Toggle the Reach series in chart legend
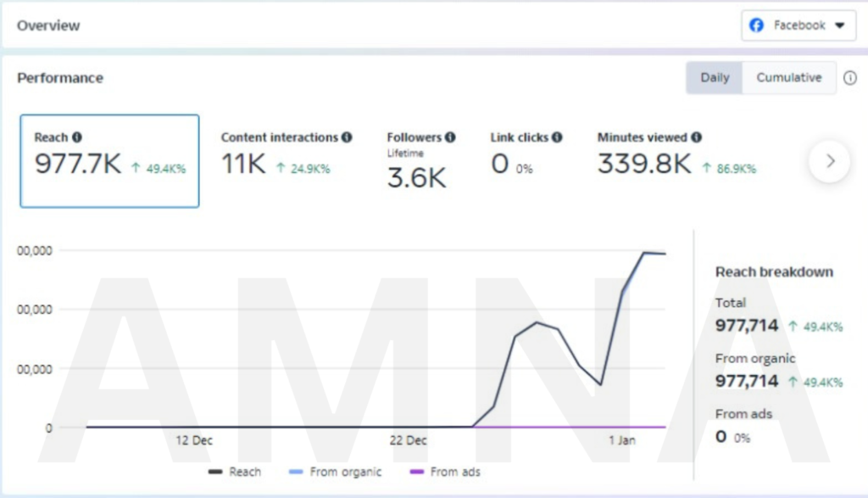This screenshot has width=868, height=498. (236, 472)
